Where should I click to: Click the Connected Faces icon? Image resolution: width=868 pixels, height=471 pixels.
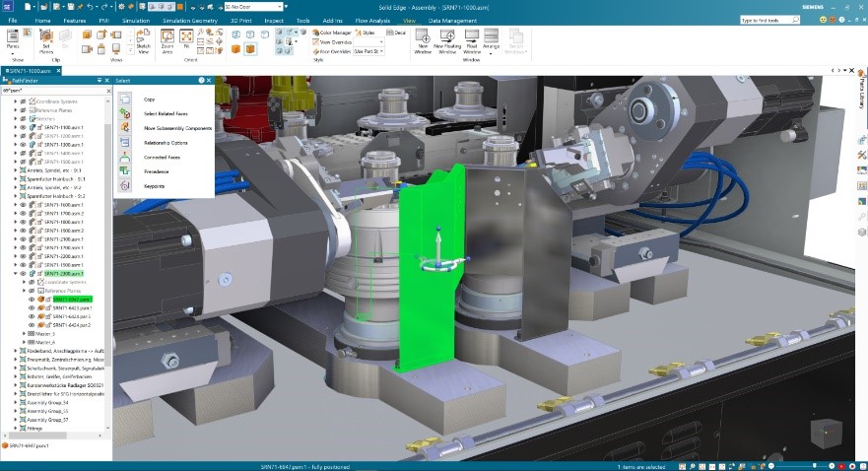click(125, 158)
